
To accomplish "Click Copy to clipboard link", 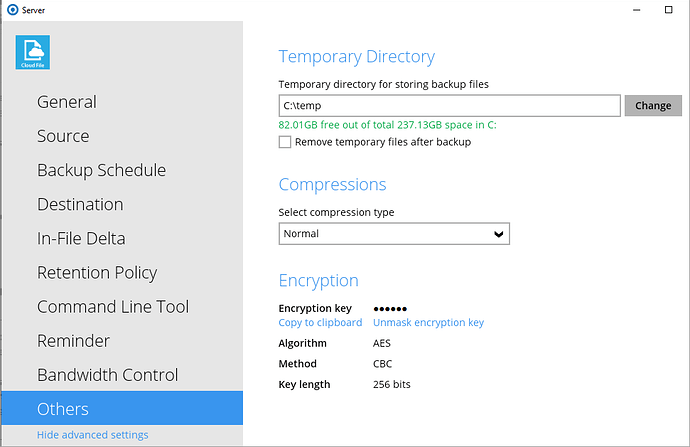I will pyautogui.click(x=320, y=323).
